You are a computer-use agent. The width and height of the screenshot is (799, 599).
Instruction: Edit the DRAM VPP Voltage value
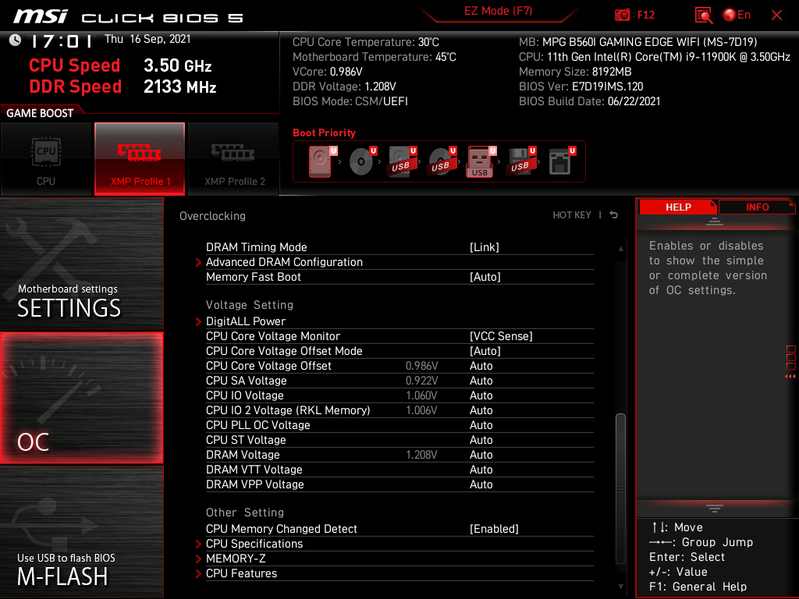481,484
